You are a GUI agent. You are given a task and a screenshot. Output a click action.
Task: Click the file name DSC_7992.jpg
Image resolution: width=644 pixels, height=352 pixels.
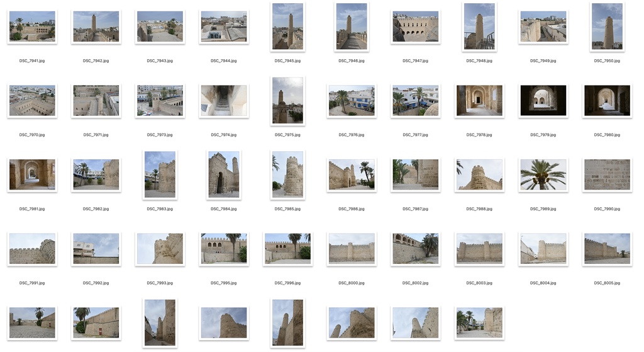[96, 283]
